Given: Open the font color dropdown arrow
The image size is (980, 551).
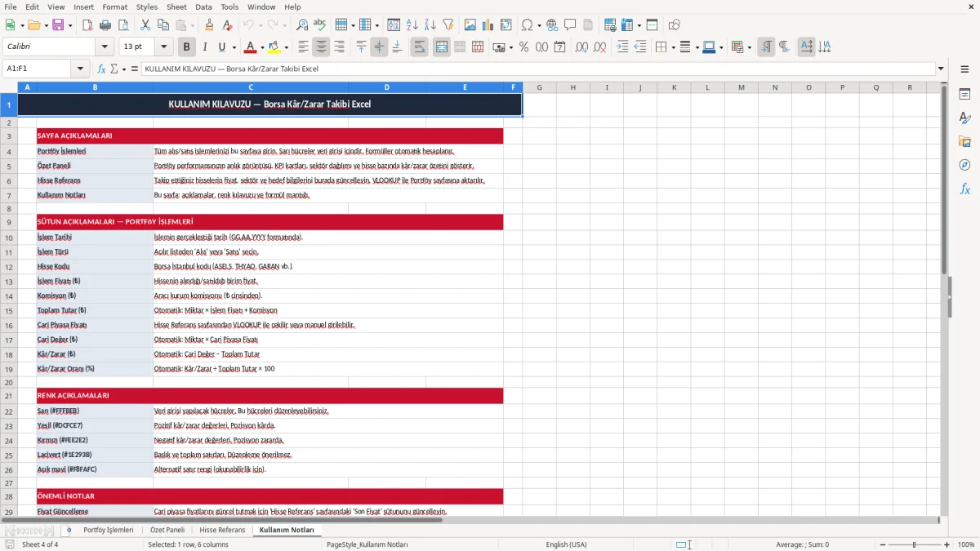Looking at the screenshot, I should 263,47.
